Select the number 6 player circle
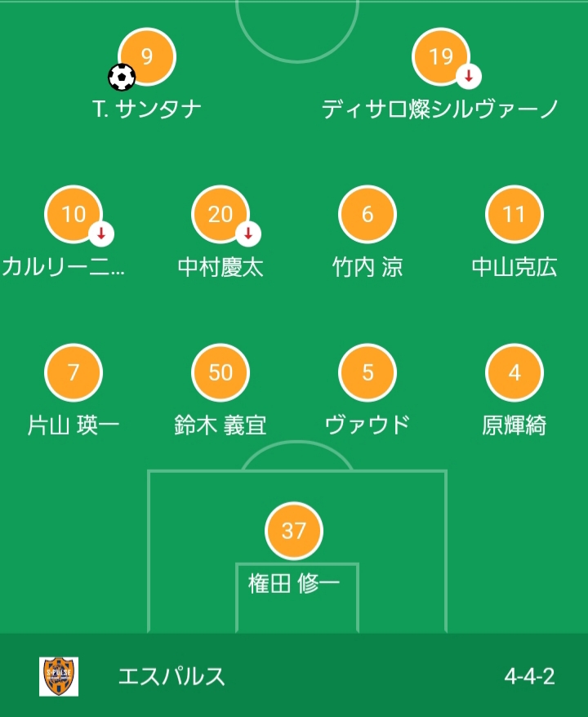Viewport: 588px width, 717px height. 367,214
